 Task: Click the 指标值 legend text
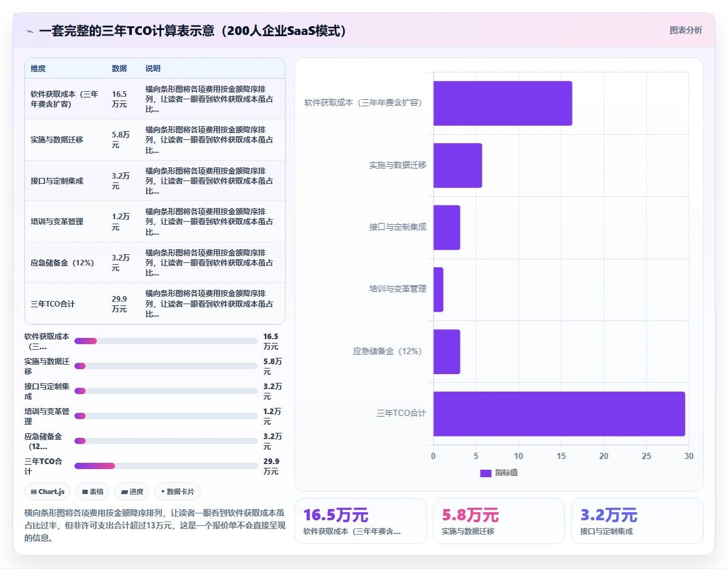pyautogui.click(x=506, y=473)
